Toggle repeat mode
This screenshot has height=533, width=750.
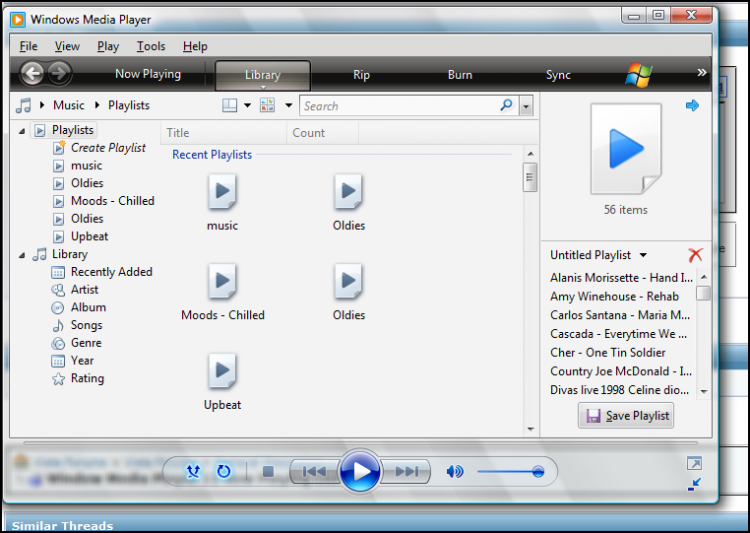[x=223, y=472]
